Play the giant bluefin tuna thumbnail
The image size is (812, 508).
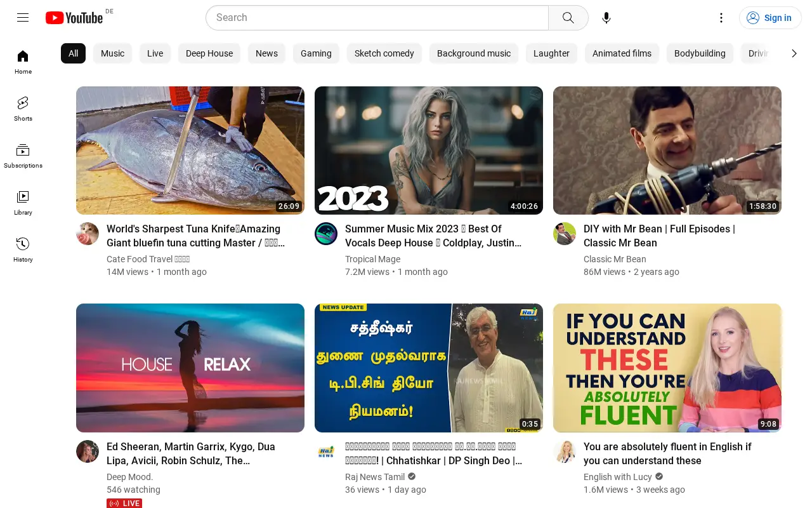tap(190, 150)
